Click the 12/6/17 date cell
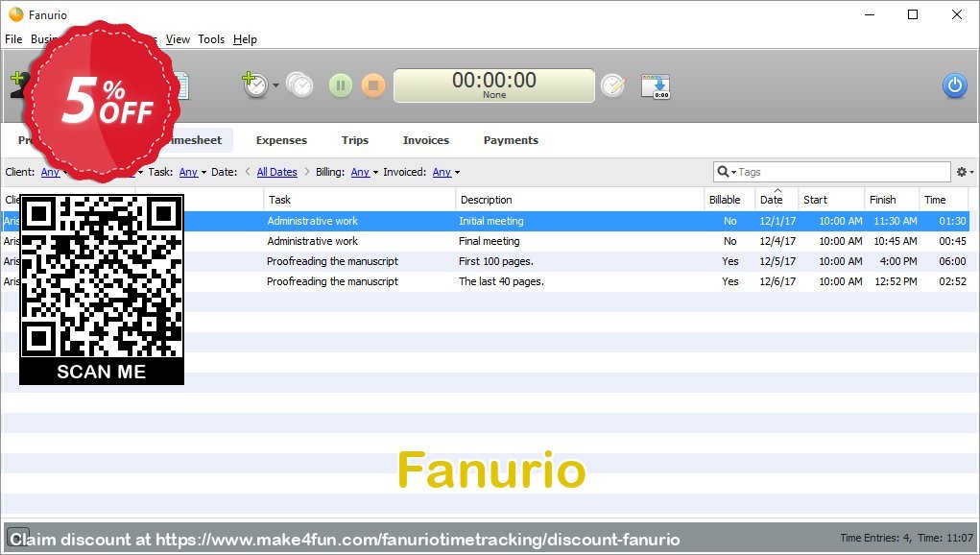This screenshot has height=555, width=980. pyautogui.click(x=777, y=281)
